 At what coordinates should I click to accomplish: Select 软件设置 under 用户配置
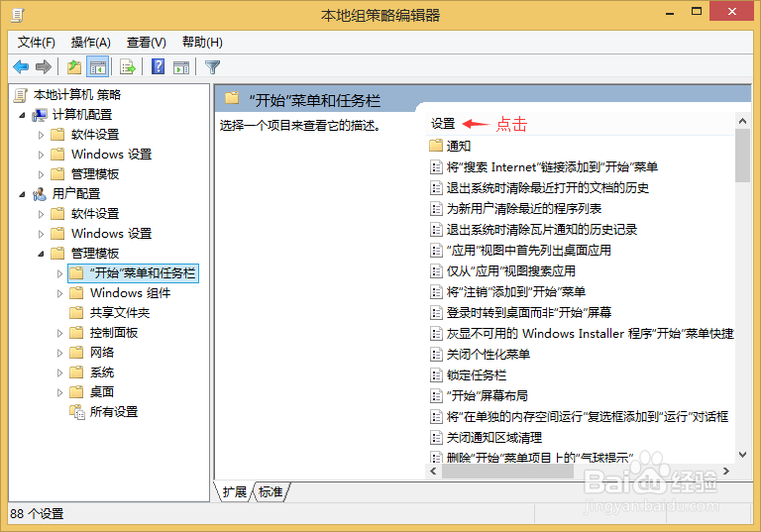coord(95,214)
